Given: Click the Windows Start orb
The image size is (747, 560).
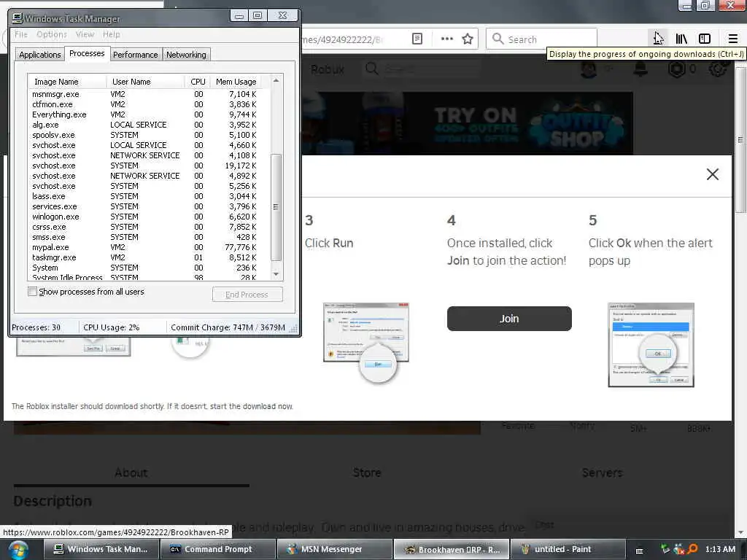Looking at the screenshot, I should [18, 550].
